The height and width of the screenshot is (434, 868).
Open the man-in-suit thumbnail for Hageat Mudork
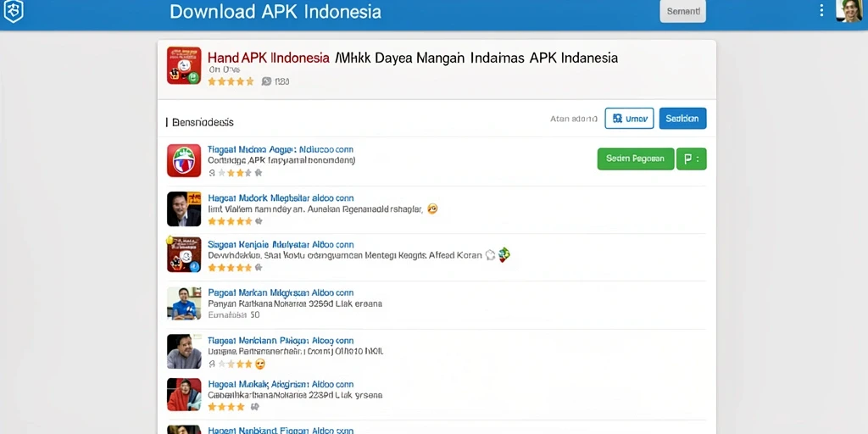click(184, 209)
